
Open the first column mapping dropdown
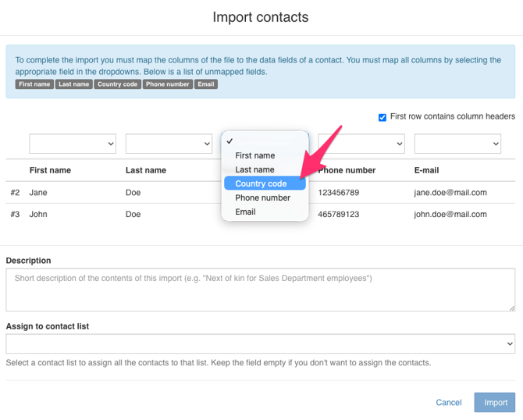73,144
